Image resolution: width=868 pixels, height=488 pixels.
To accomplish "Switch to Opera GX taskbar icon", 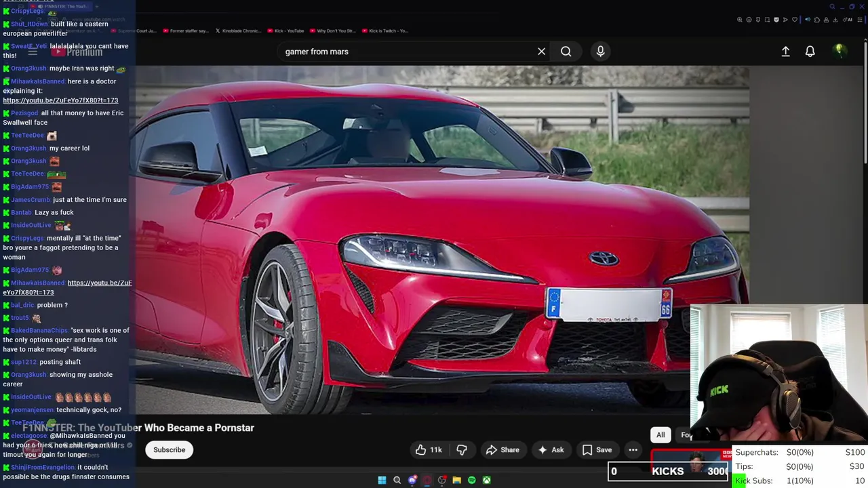I will (427, 481).
